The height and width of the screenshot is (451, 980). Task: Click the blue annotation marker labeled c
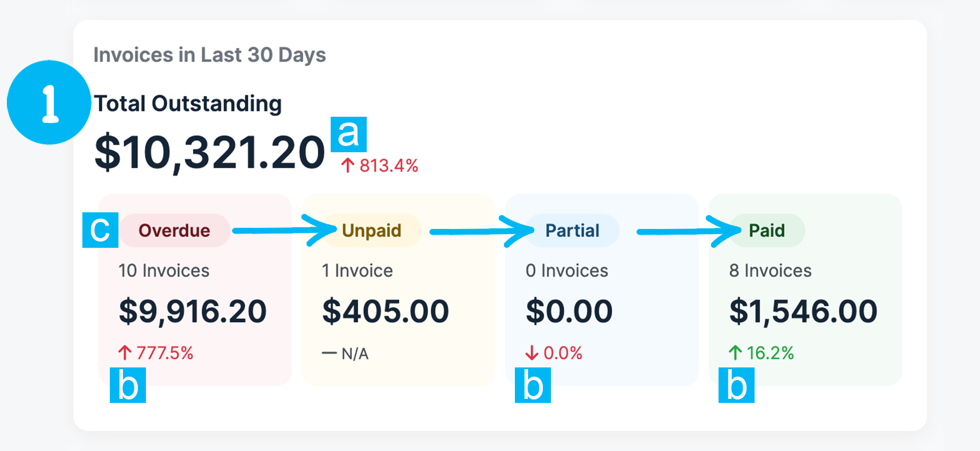tap(100, 230)
